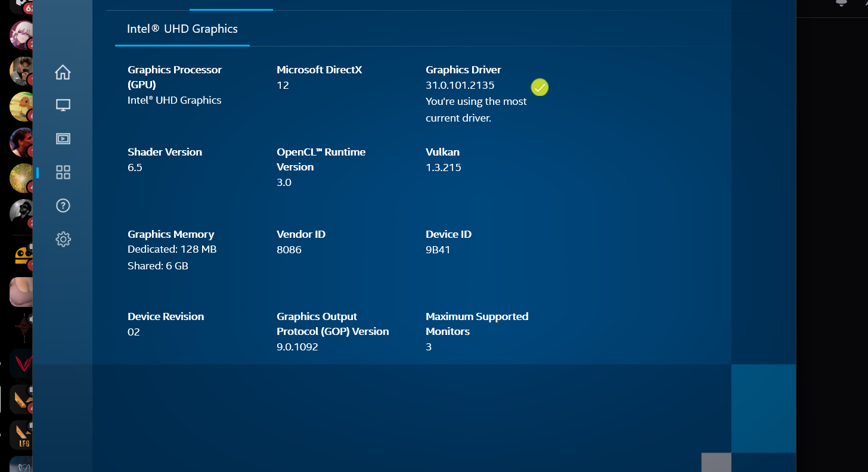Click the Device Revision value 02

click(x=134, y=332)
